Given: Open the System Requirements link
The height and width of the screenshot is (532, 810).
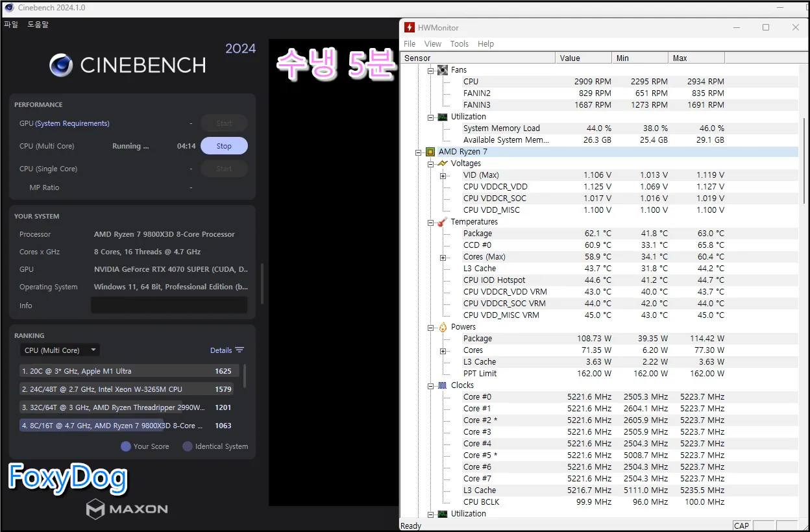Looking at the screenshot, I should point(72,123).
